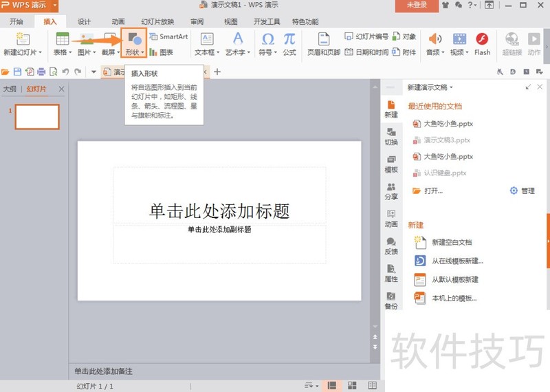Viewport: 550px width, 392px height.
Task: Open the notes options dropdown in status bar
Action: [x=311, y=385]
